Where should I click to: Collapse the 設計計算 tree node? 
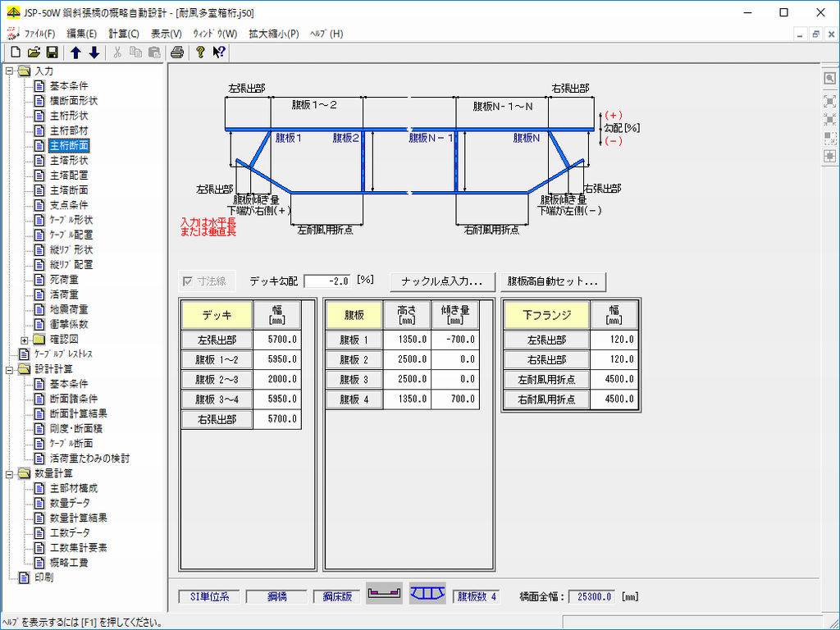coord(10,369)
